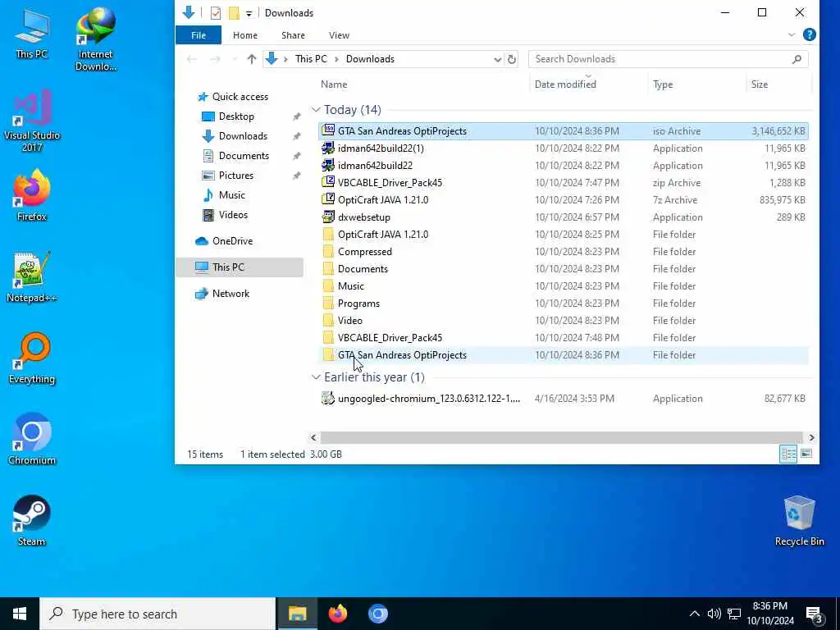Click This PC in the address breadcrumb
840x630 pixels.
[x=311, y=59]
